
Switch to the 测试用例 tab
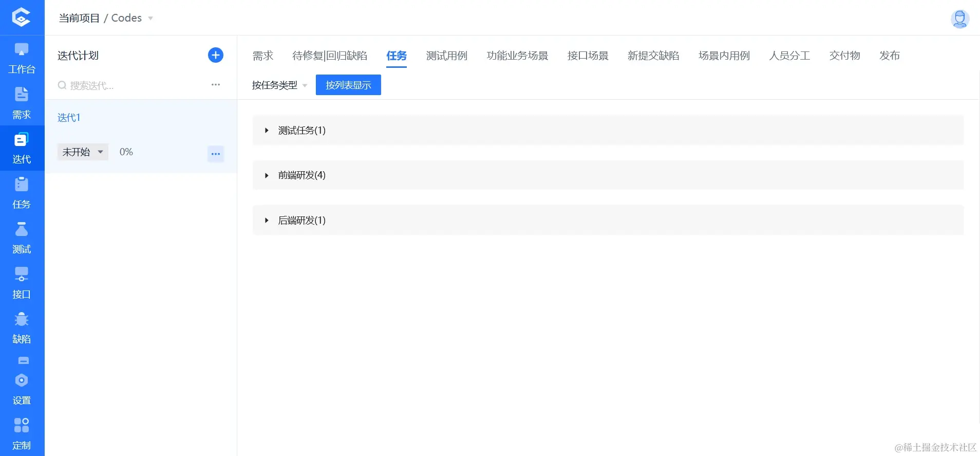click(447, 56)
